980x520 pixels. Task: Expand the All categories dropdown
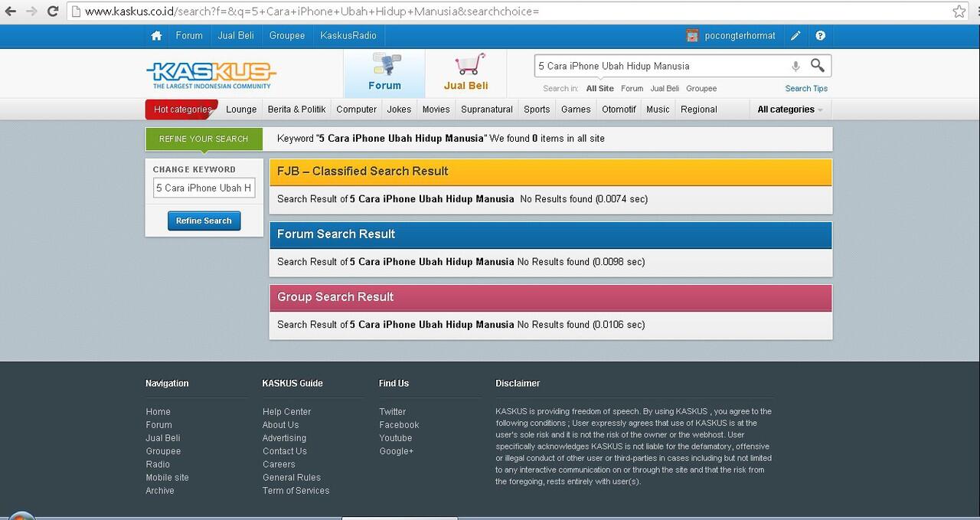click(x=790, y=110)
